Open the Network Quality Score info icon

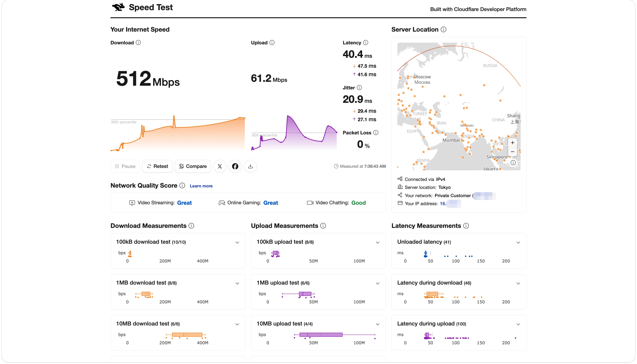[182, 185]
